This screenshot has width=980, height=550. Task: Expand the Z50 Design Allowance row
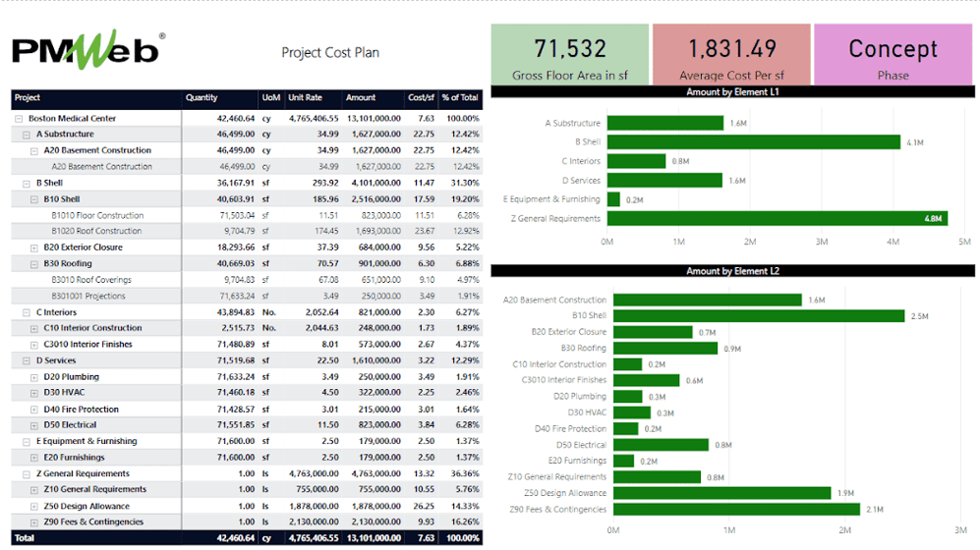tap(35, 506)
